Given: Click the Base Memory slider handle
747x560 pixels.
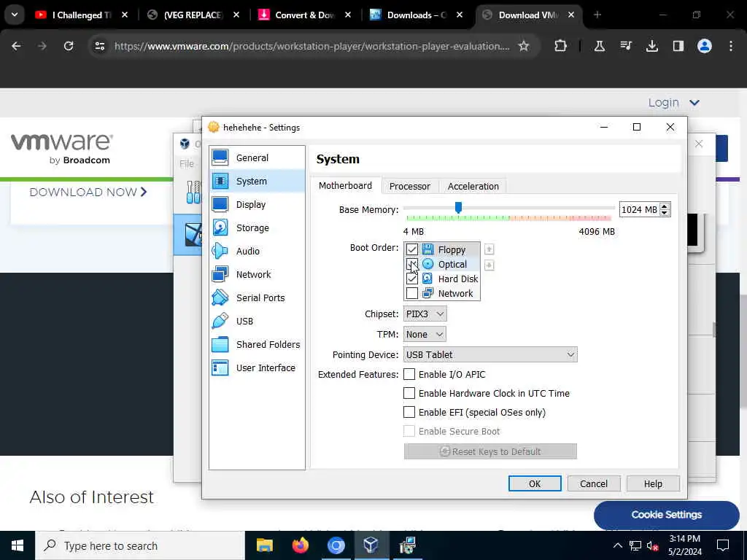Looking at the screenshot, I should pos(458,207).
